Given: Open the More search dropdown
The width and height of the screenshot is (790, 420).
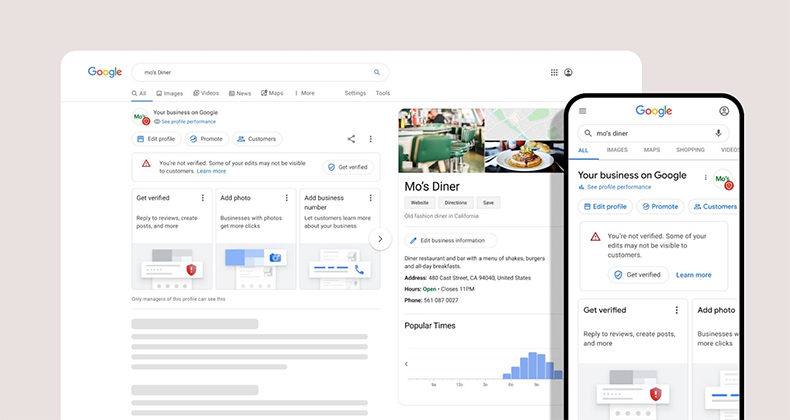Looking at the screenshot, I should click(x=305, y=93).
